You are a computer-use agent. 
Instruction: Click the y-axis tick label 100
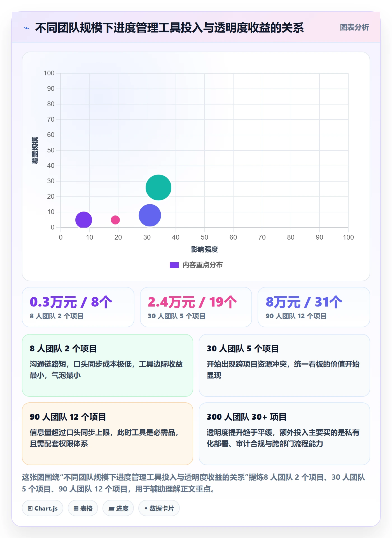[49, 73]
